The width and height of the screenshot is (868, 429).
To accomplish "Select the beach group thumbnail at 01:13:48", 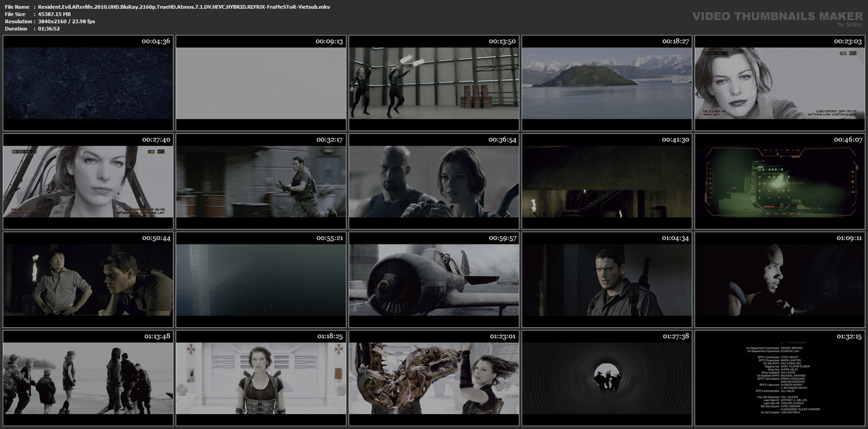I will coord(88,378).
